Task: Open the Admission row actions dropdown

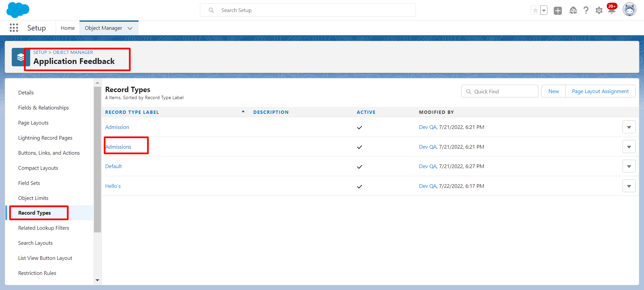Action: click(x=629, y=127)
